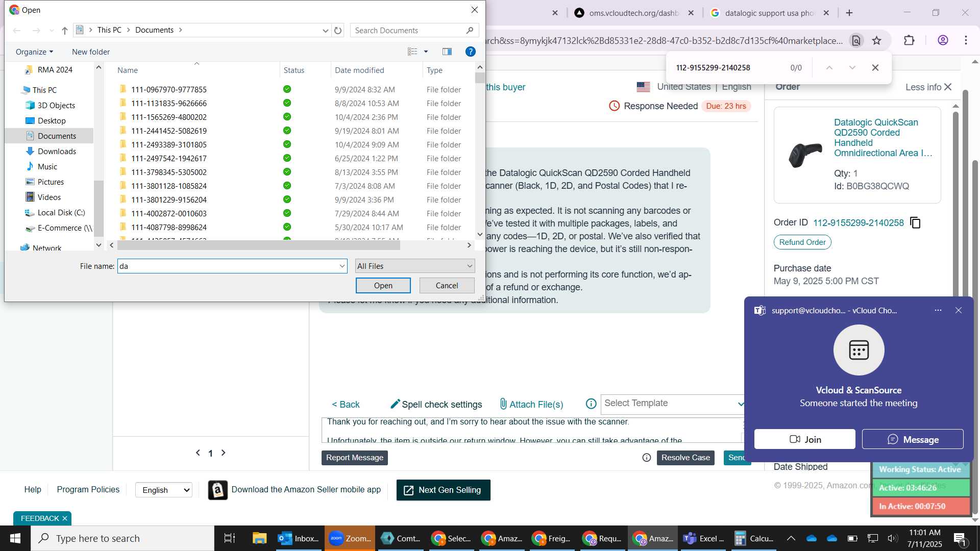Open Spell check settings
This screenshot has width=980, height=551.
[436, 405]
